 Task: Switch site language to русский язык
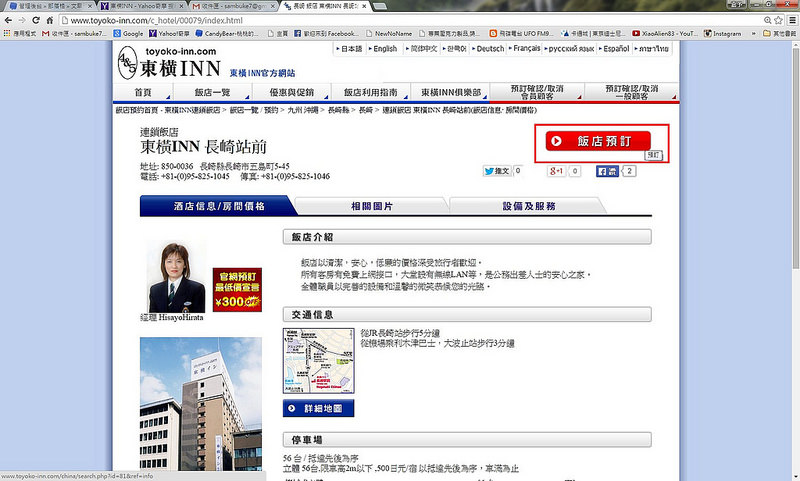570,48
